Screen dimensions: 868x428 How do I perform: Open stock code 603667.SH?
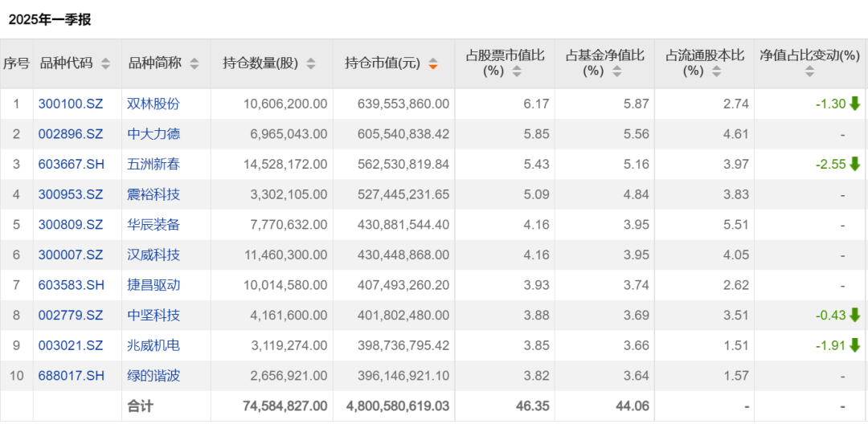71,164
